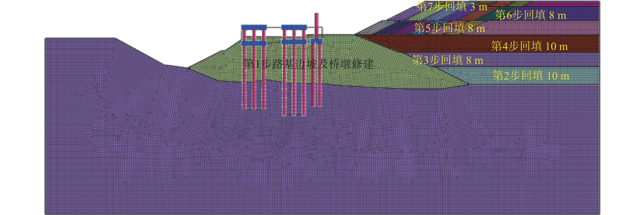Select the upper blue cap of left pile group
The image size is (644, 215).
tap(254, 27)
